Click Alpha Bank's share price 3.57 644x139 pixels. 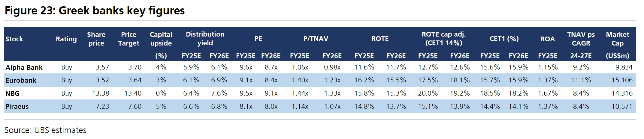(x=102, y=67)
